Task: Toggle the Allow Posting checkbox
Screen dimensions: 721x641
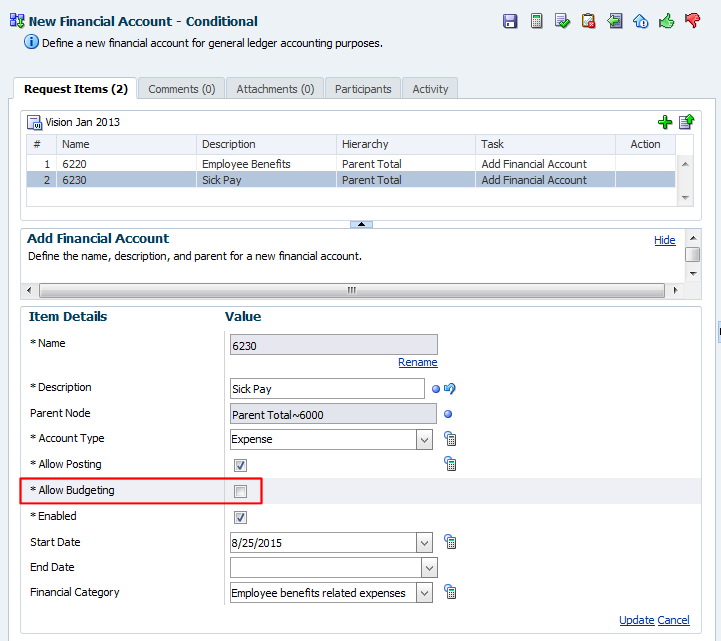Action: click(x=240, y=465)
